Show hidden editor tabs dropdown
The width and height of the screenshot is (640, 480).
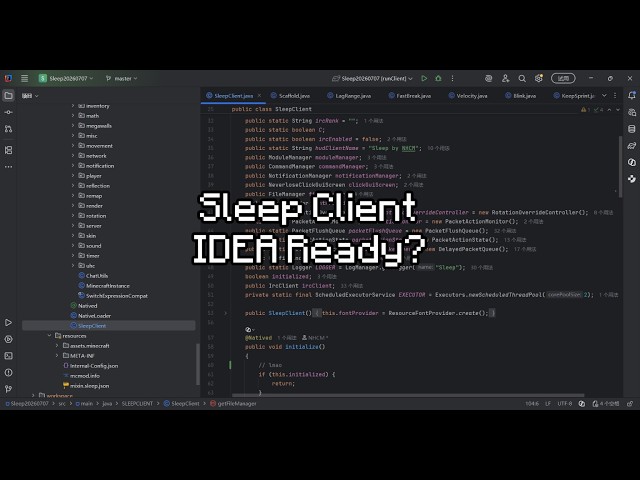pyautogui.click(x=604, y=96)
